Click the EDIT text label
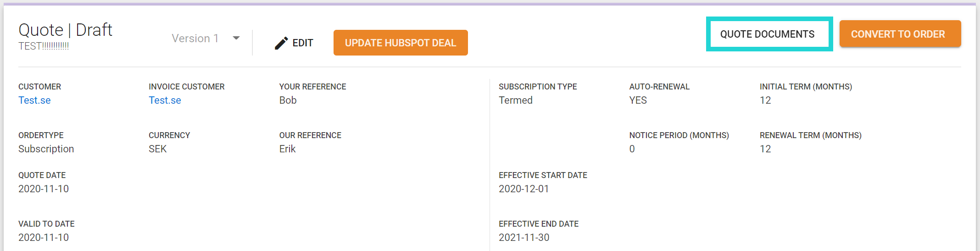Image resolution: width=980 pixels, height=251 pixels. (303, 43)
